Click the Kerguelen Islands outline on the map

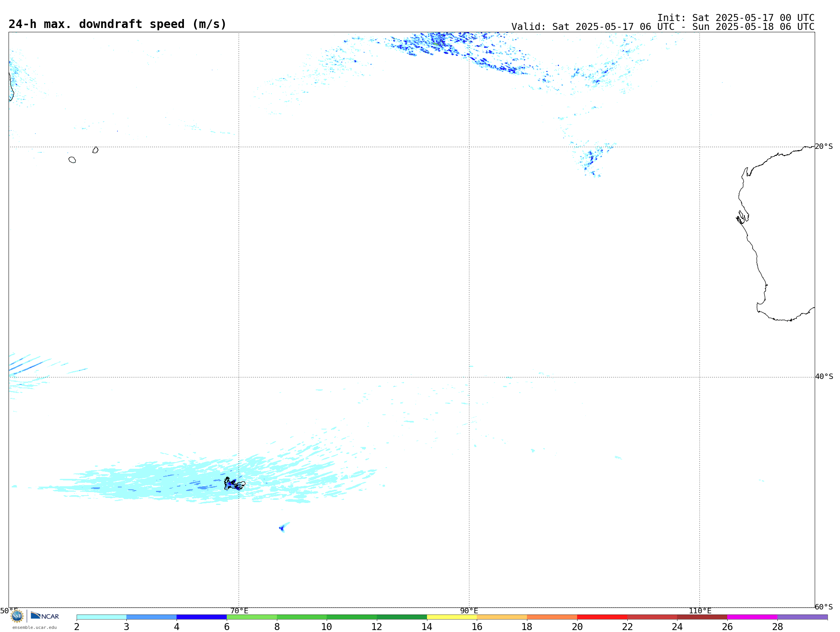click(234, 484)
